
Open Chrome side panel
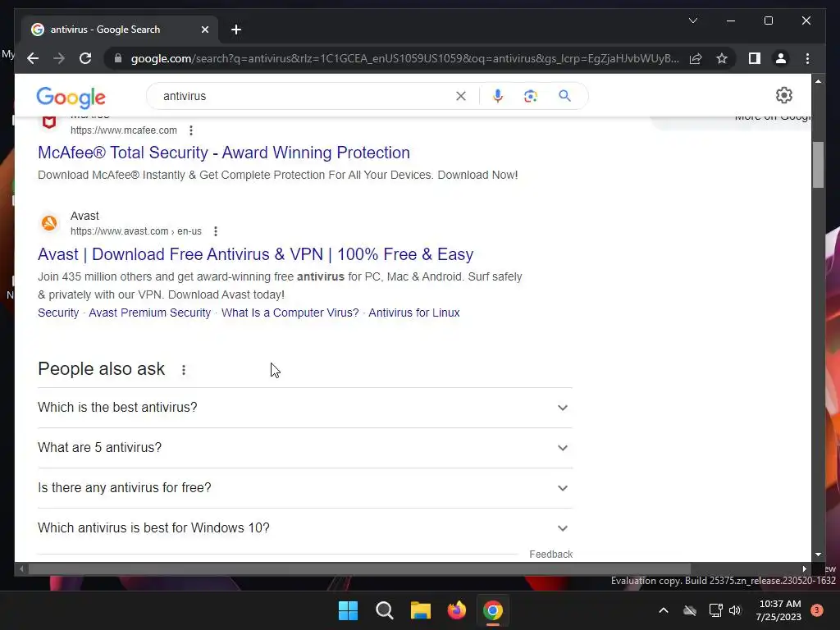pyautogui.click(x=755, y=58)
